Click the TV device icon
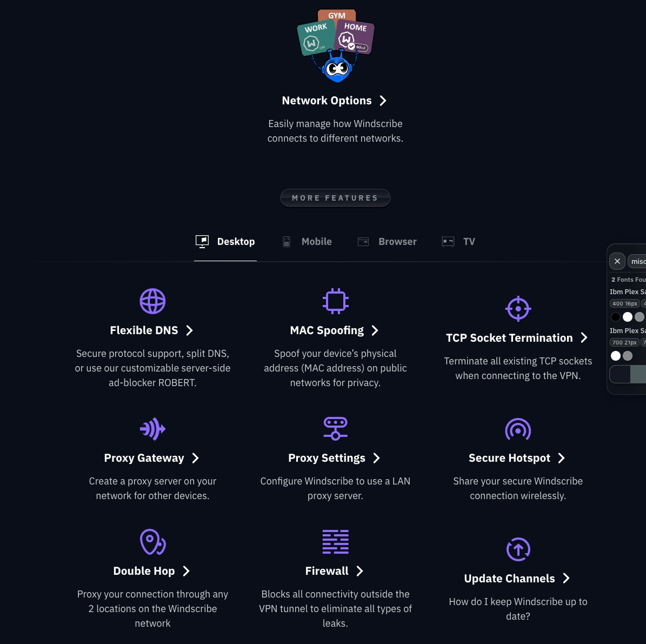Viewport: 646px width, 644px height. coord(448,242)
